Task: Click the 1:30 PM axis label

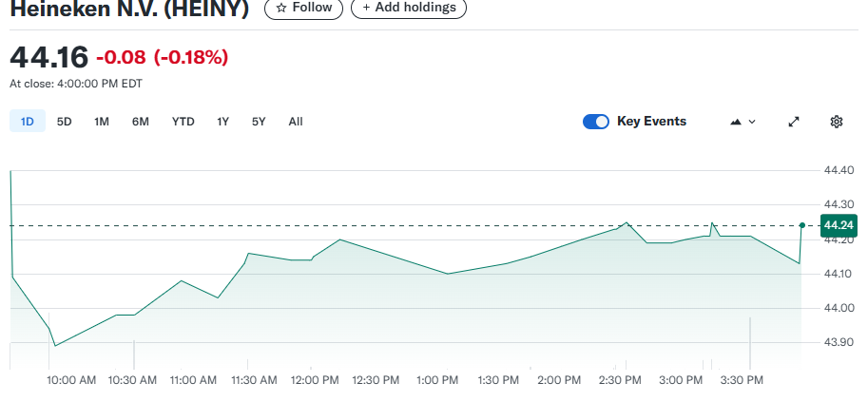Action: (498, 380)
